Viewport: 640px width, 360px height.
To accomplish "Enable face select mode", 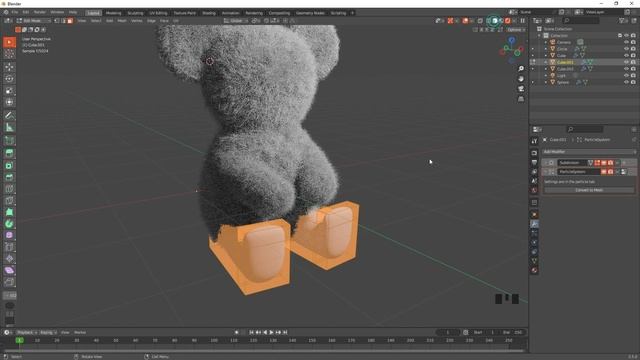I will [70, 20].
